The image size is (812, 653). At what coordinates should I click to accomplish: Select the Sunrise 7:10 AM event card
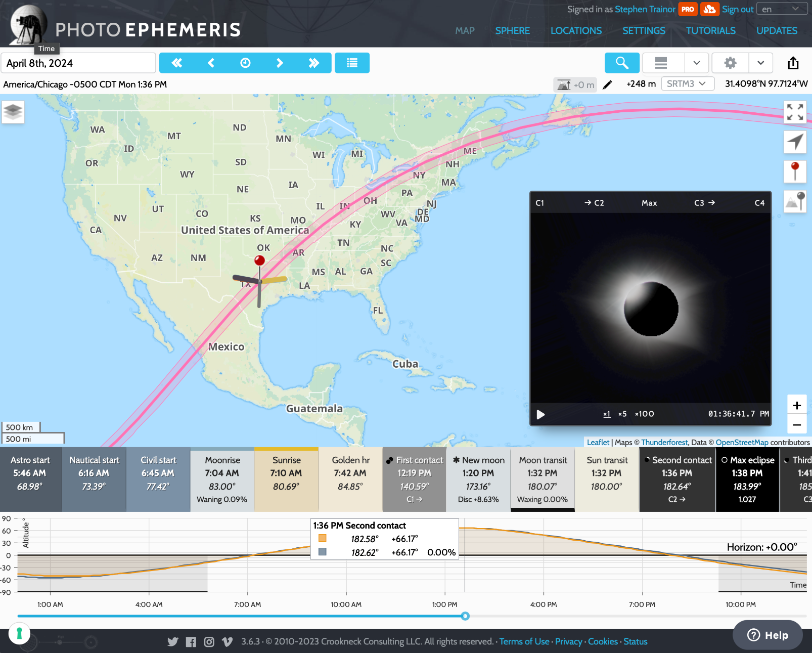tap(287, 479)
